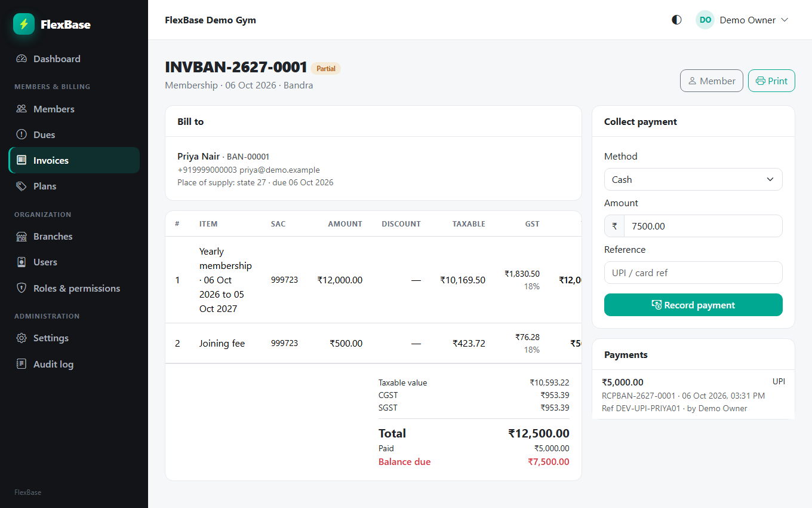This screenshot has width=812, height=508.
Task: Click the Audit log journal icon
Action: 21,364
